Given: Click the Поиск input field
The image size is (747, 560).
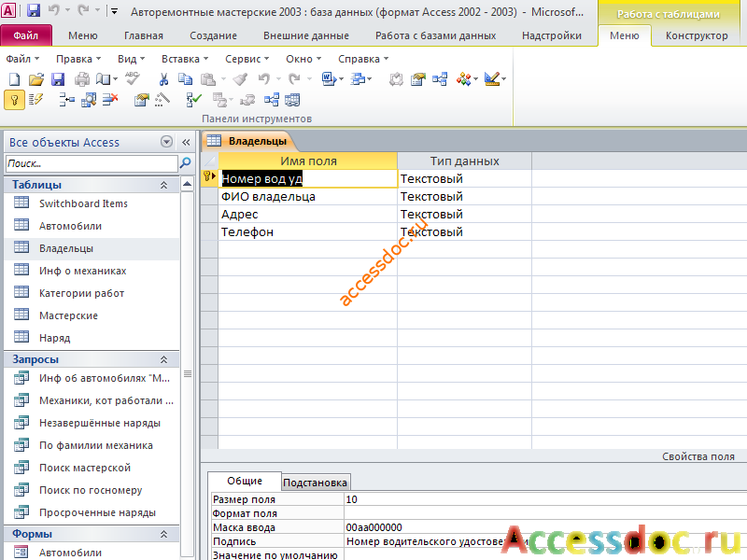Looking at the screenshot, I should coord(92,163).
